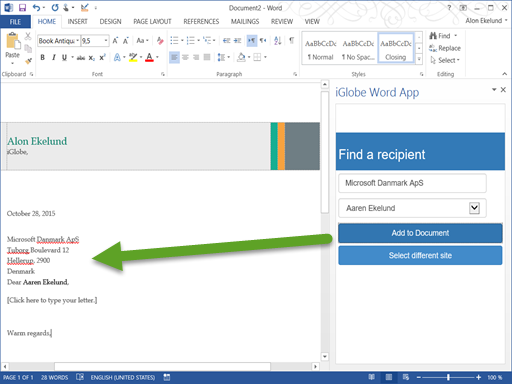Click the Cut scissors icon
This screenshot has height=384, width=512.
pos(28,36)
